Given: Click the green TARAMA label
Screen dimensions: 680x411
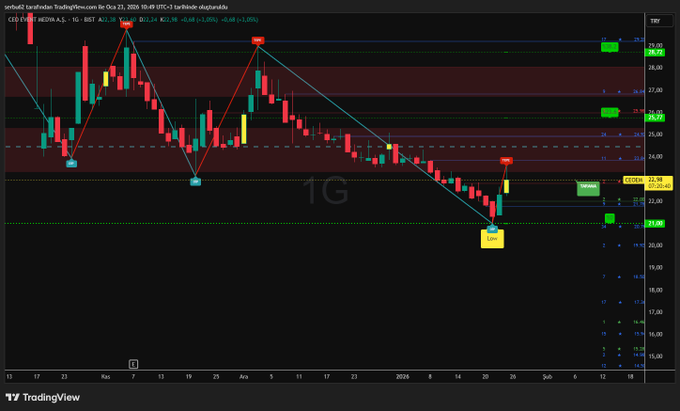Looking at the screenshot, I should click(588, 188).
